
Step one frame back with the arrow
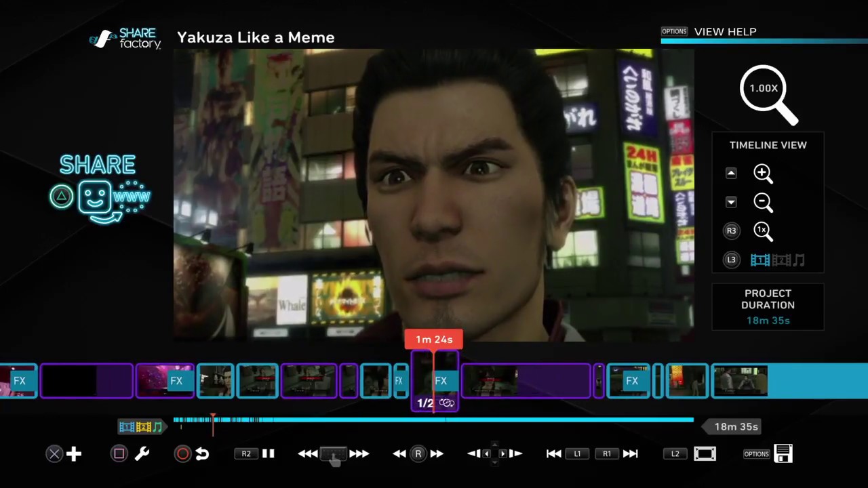[x=473, y=453]
